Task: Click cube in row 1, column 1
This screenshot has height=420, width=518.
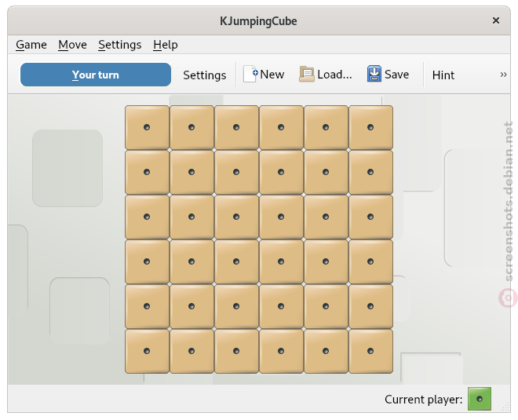Action: click(147, 127)
